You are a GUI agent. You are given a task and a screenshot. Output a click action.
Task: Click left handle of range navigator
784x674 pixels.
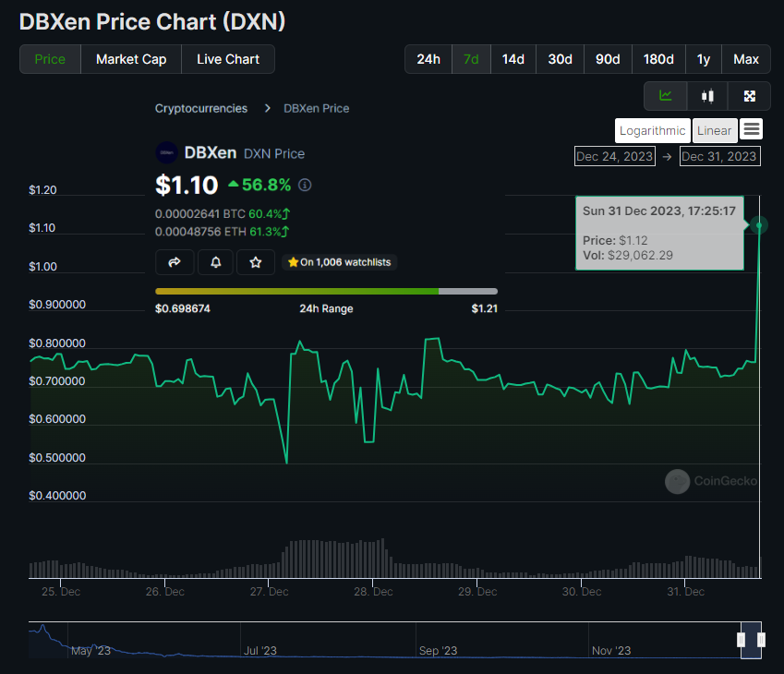click(741, 640)
